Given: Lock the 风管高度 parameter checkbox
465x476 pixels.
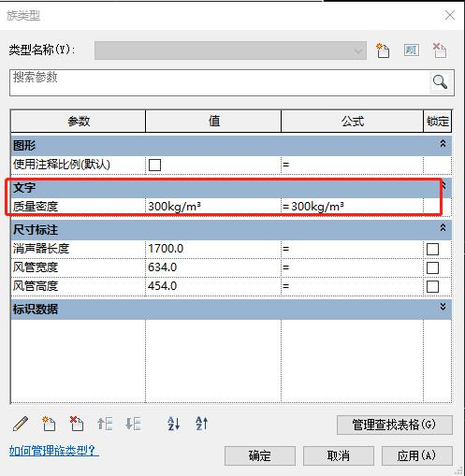Looking at the screenshot, I should click(x=432, y=286).
